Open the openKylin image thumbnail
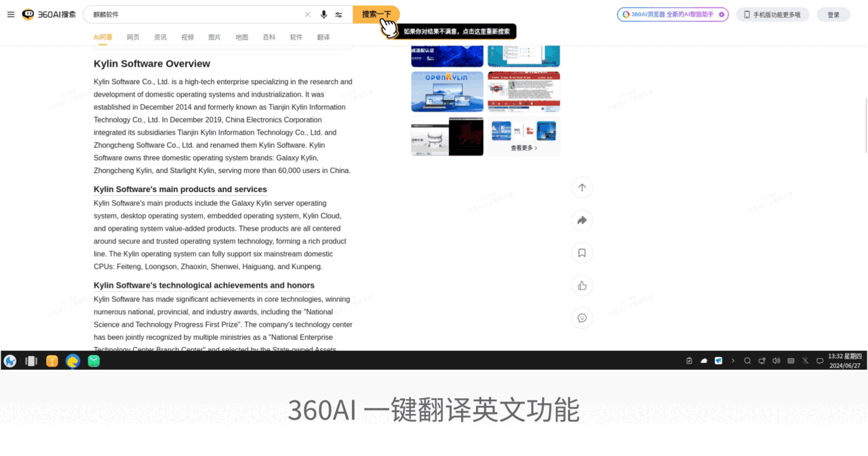The height and width of the screenshot is (456, 868). 447,92
